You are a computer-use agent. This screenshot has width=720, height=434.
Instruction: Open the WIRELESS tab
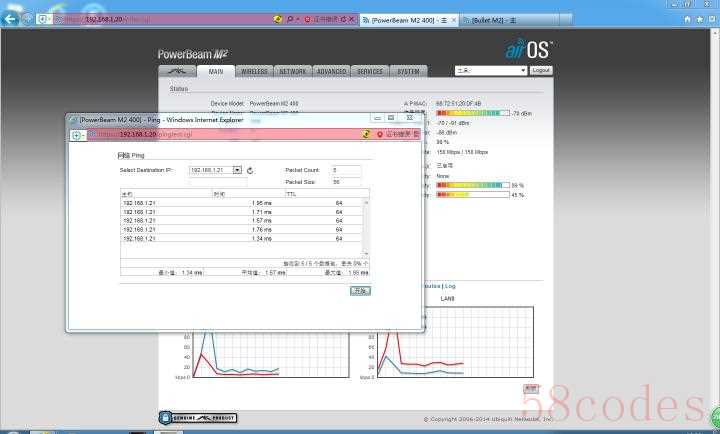point(254,72)
